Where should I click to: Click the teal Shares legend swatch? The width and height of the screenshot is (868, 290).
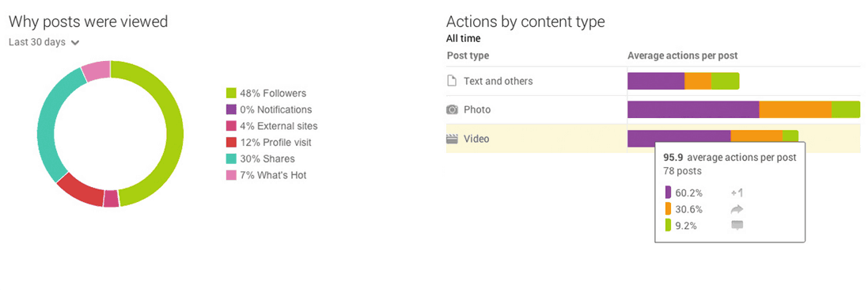pyautogui.click(x=231, y=158)
